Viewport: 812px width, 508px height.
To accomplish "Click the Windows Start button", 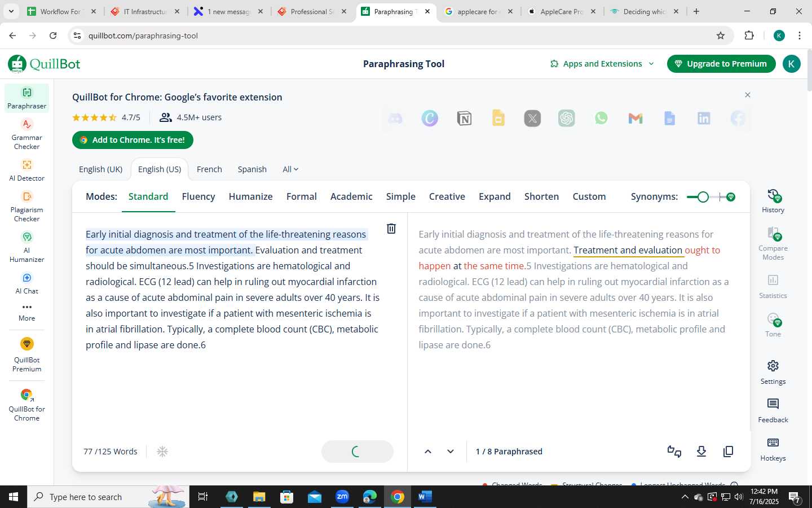I will click(x=14, y=497).
